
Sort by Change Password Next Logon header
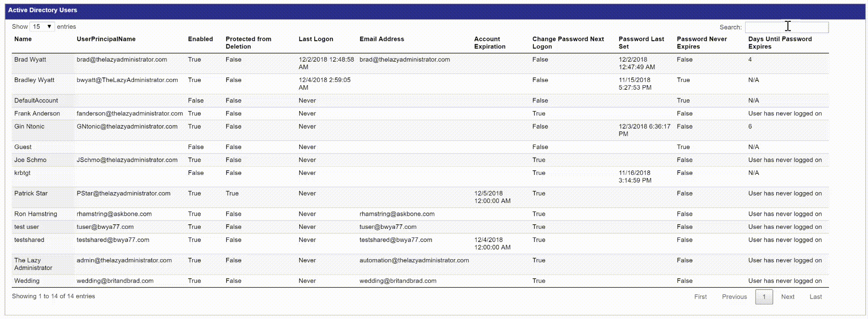click(568, 43)
